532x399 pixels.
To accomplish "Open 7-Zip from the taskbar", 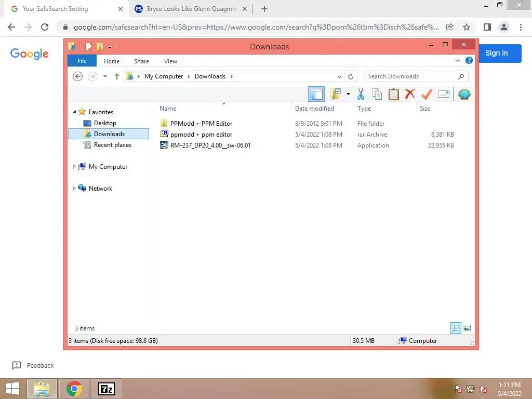I will click(106, 389).
